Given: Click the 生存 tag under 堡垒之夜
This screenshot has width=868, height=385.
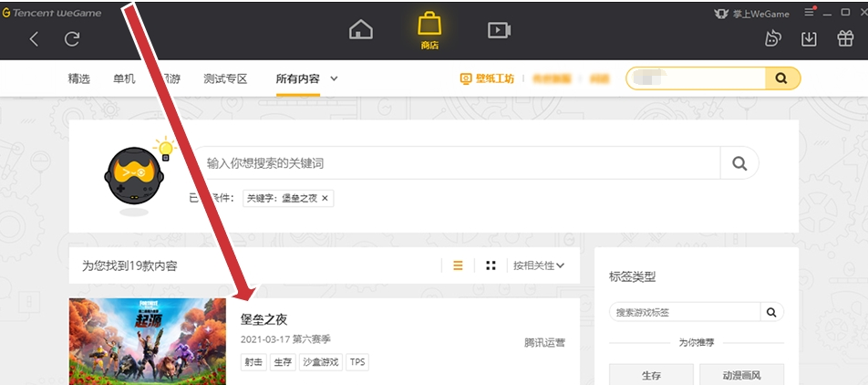Looking at the screenshot, I should tap(283, 362).
